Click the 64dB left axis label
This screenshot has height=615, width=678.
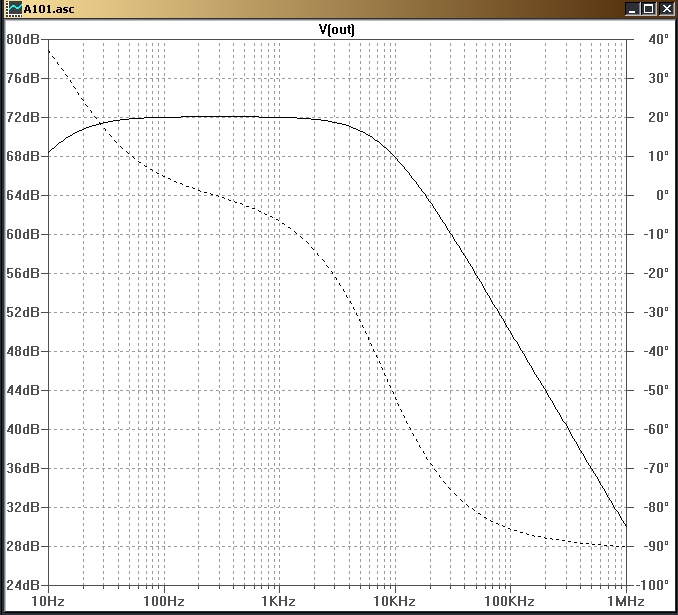click(x=22, y=195)
